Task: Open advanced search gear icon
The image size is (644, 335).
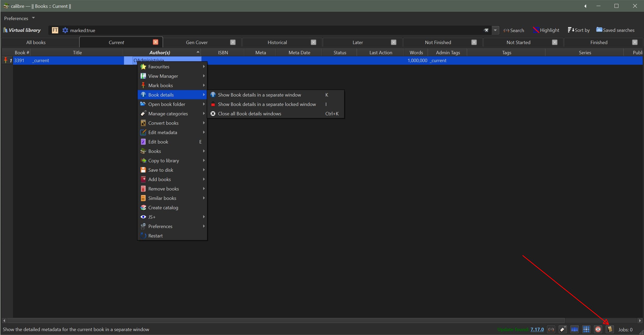Action: (x=65, y=30)
